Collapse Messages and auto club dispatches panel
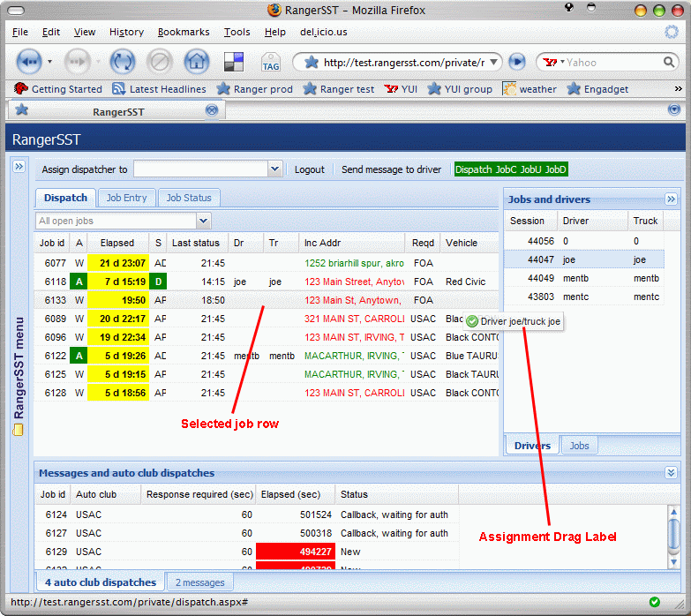Viewport: 691px width, 616px height. click(x=671, y=473)
